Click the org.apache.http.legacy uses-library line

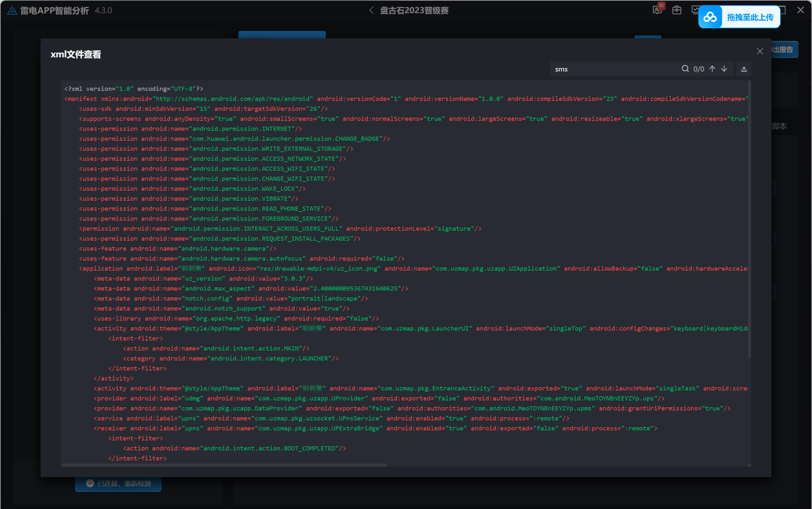pos(236,319)
